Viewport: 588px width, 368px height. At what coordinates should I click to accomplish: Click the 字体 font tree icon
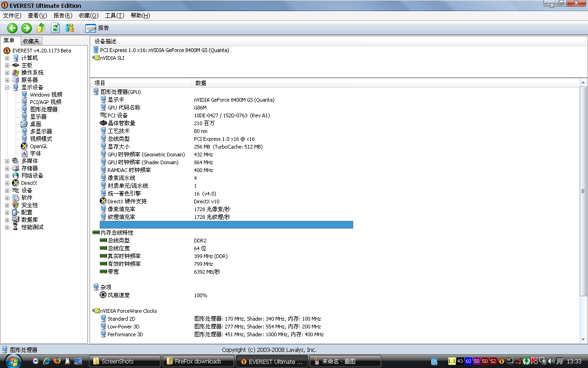point(24,154)
